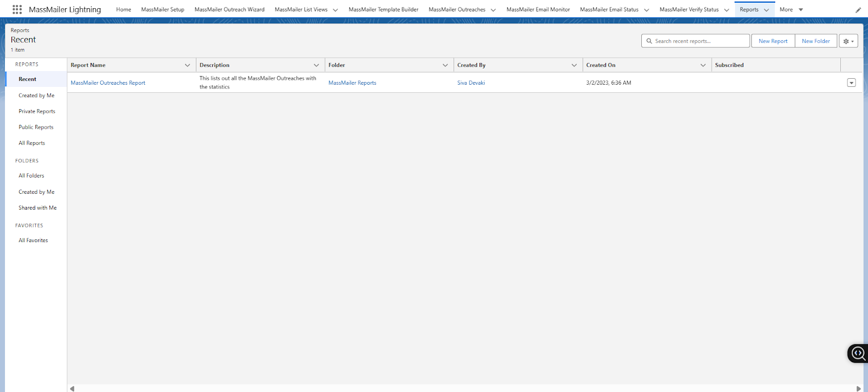The height and width of the screenshot is (392, 868).
Task: Expand the Description column chevron
Action: (x=316, y=65)
